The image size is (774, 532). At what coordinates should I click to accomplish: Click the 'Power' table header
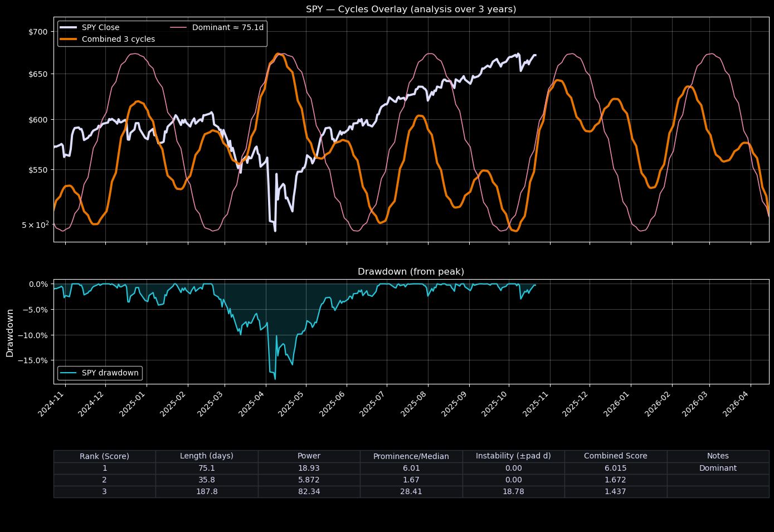pos(309,456)
